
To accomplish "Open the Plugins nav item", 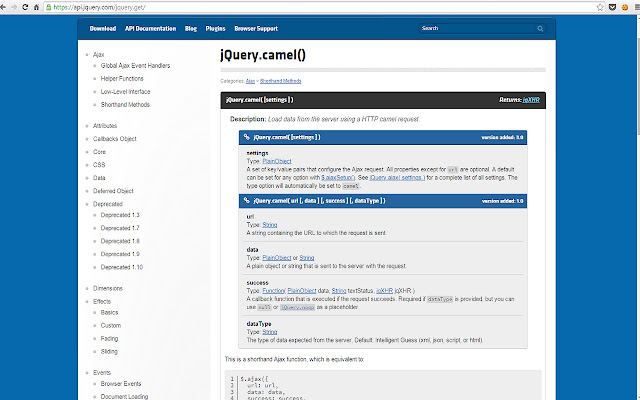I will pos(216,29).
